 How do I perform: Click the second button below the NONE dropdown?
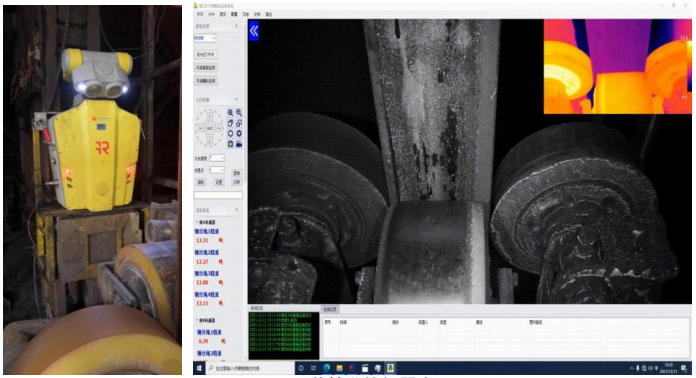point(206,67)
